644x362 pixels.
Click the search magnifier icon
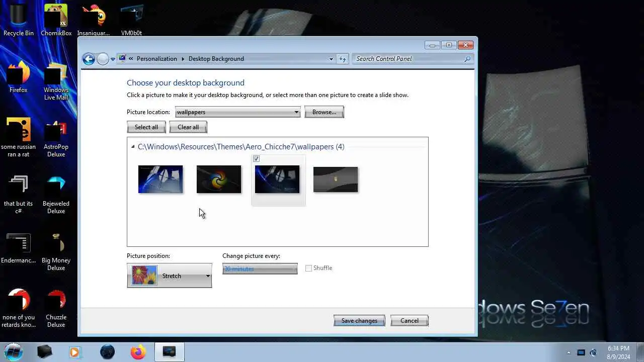coord(467,59)
